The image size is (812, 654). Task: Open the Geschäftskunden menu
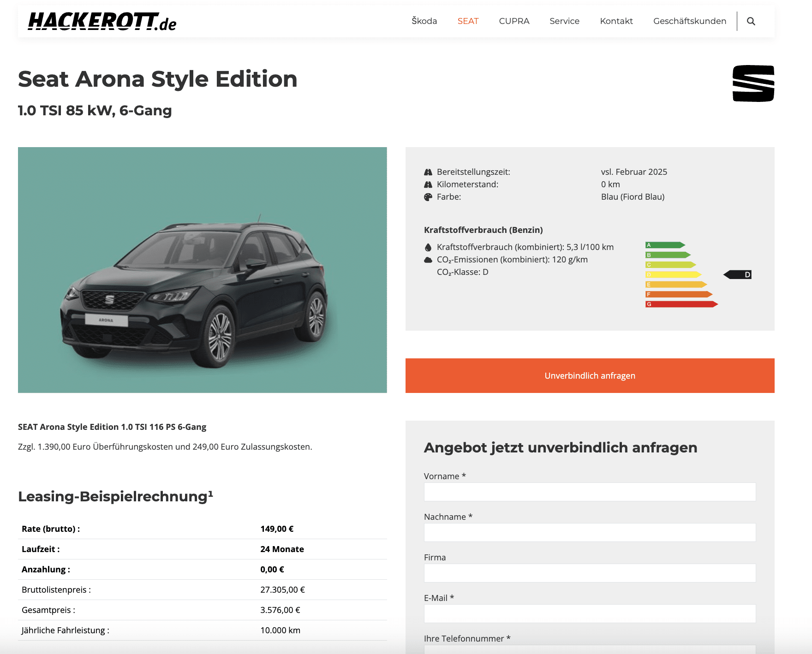point(690,21)
